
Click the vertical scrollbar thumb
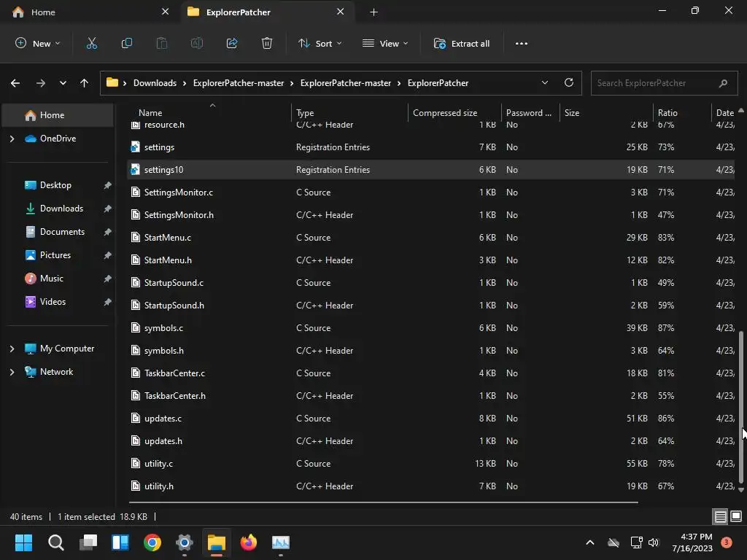(741, 407)
